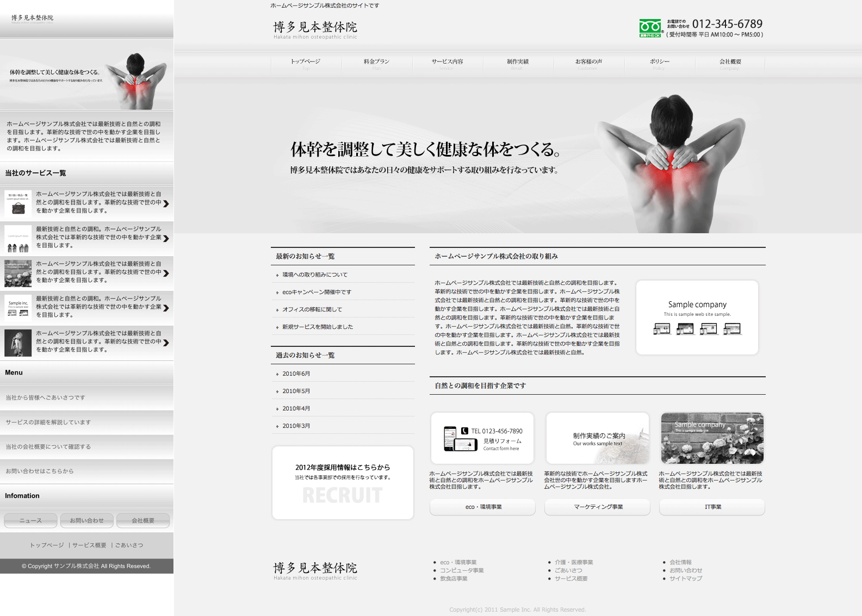The image size is (862, 616).
Task: Go to 会社概要 in the top navigation
Action: coord(730,62)
